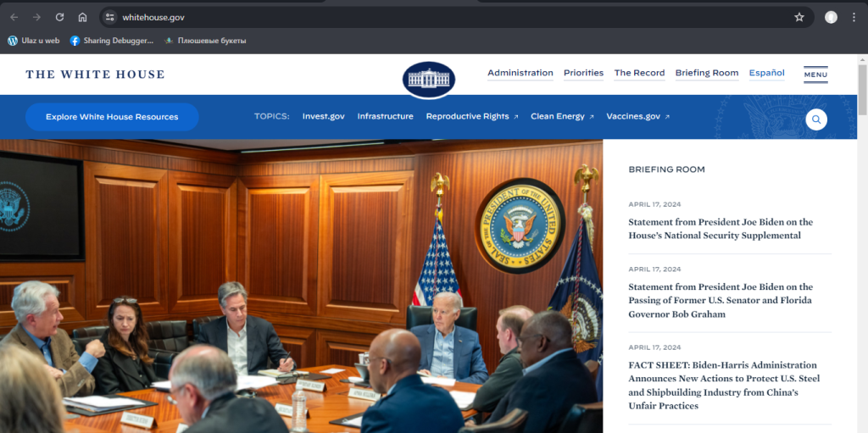Viewport: 868px width, 433px height.
Task: Read statement on National Security Supplemental
Action: pos(720,229)
